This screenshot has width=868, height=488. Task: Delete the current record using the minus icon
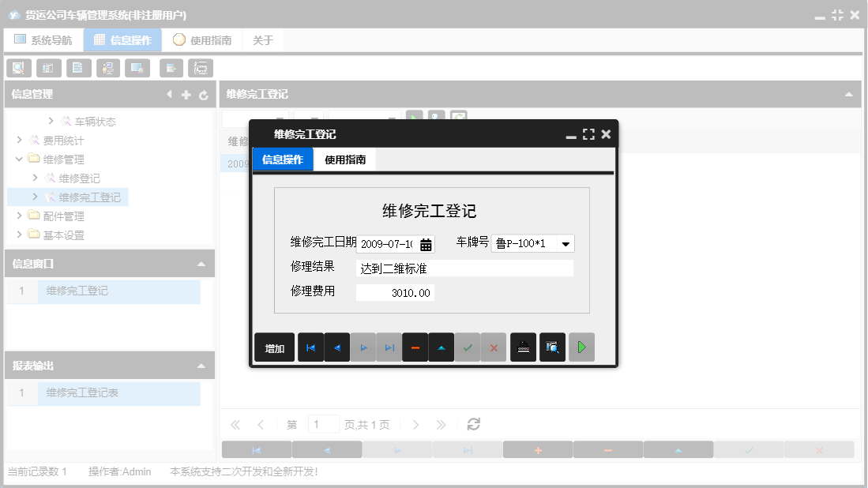click(x=415, y=347)
